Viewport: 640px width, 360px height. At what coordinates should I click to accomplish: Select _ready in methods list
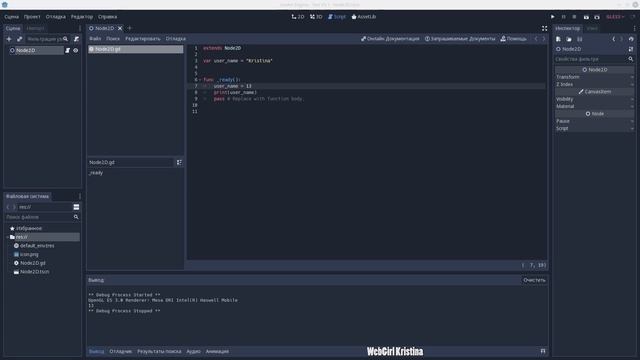pos(96,173)
